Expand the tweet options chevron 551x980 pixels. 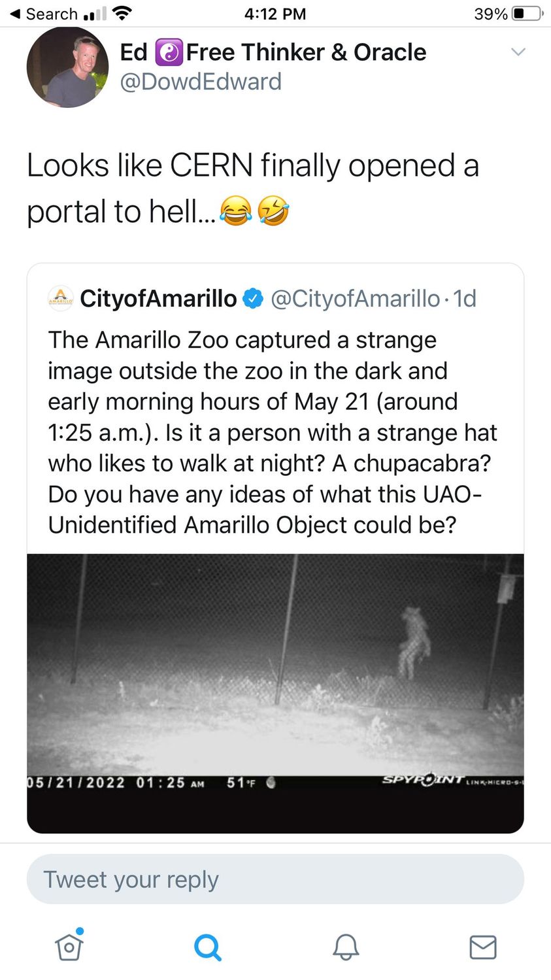[x=518, y=52]
